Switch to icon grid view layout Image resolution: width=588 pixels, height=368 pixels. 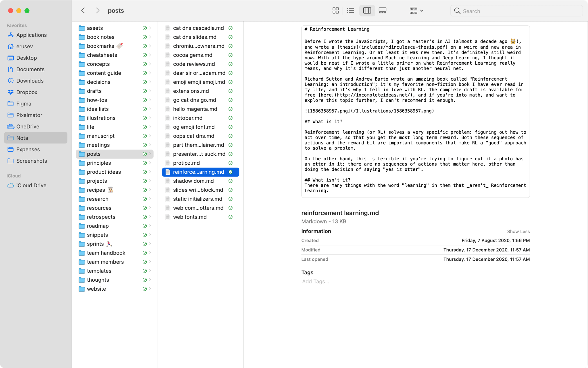(x=335, y=10)
